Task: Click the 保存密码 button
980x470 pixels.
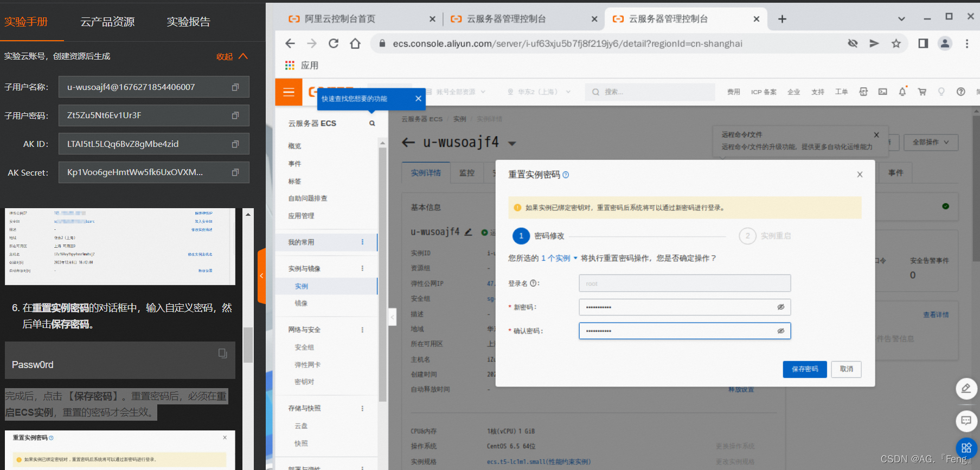Action: pyautogui.click(x=805, y=369)
